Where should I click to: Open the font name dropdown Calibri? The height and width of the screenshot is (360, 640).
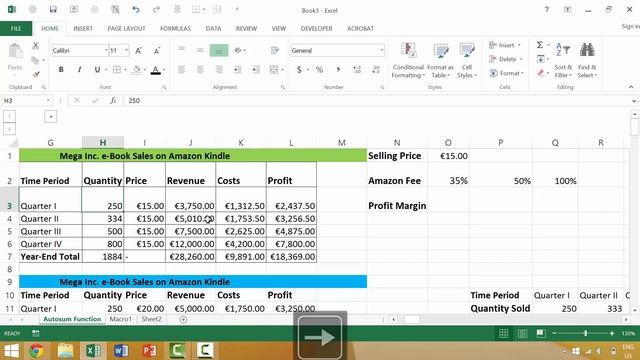click(106, 51)
